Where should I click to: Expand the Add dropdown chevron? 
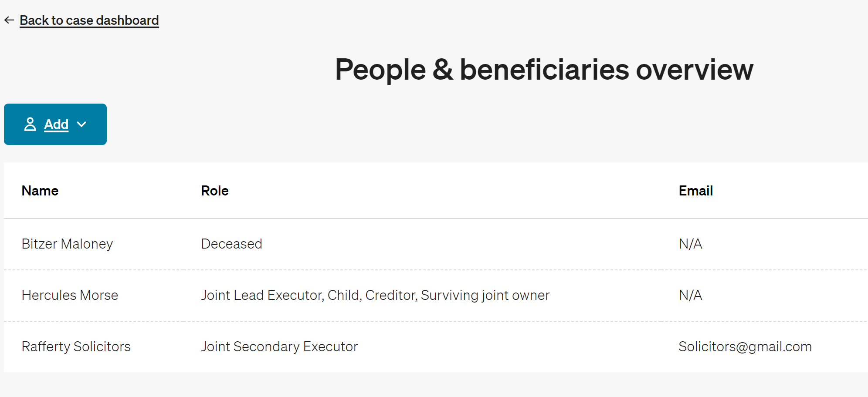pyautogui.click(x=81, y=124)
